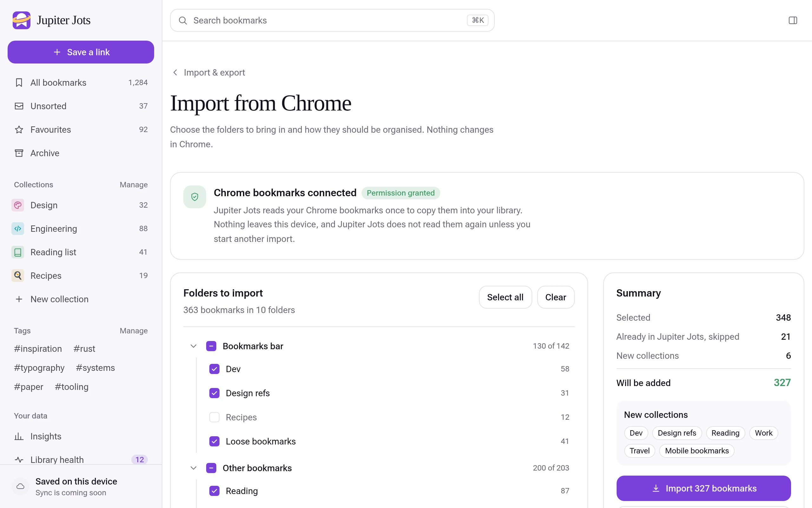Open the Insights page

pyautogui.click(x=81, y=436)
